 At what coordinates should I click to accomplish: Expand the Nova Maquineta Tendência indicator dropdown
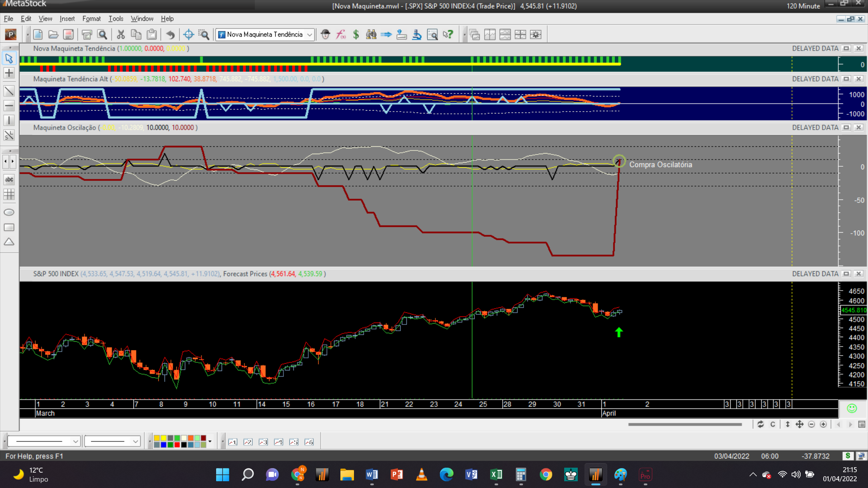pos(310,34)
